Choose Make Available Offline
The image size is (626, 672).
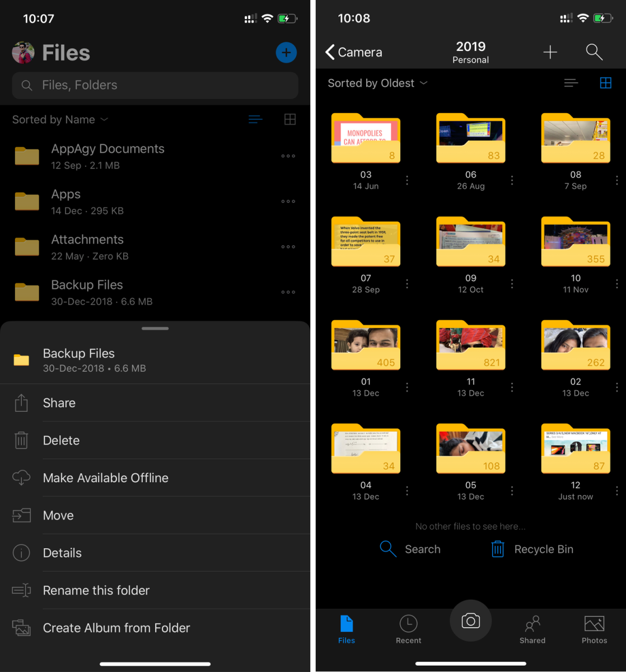point(155,478)
